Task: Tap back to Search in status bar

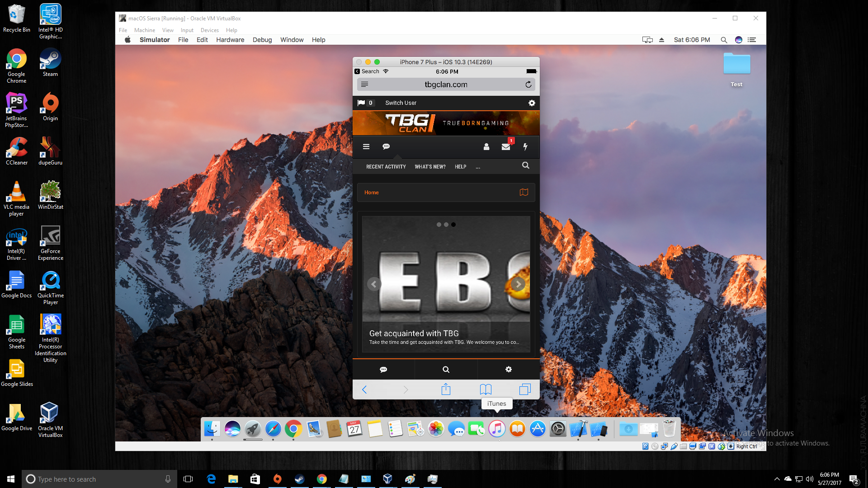Action: pyautogui.click(x=367, y=71)
